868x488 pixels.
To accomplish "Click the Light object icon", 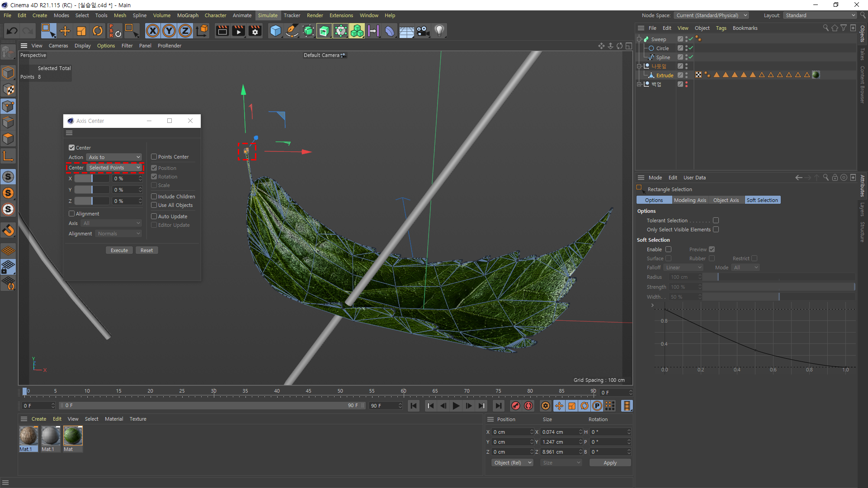I will point(439,31).
